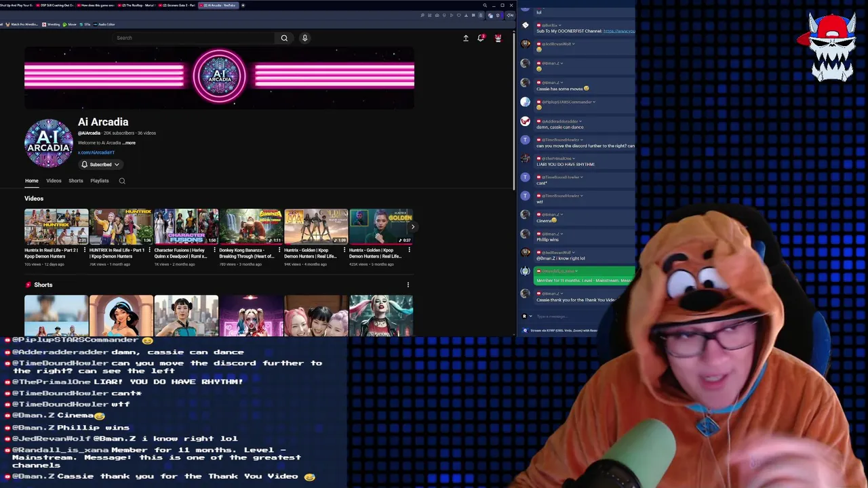Viewport: 868px width, 488px height.
Task: Open Bman.Z 'Phillip wins' chat message dropdown
Action: [x=562, y=234]
